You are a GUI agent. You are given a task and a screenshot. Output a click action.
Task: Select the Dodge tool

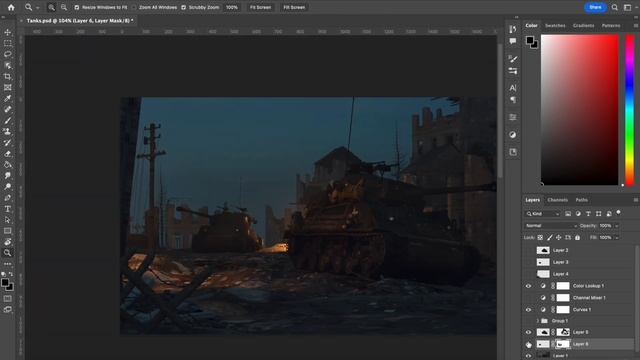click(7, 187)
